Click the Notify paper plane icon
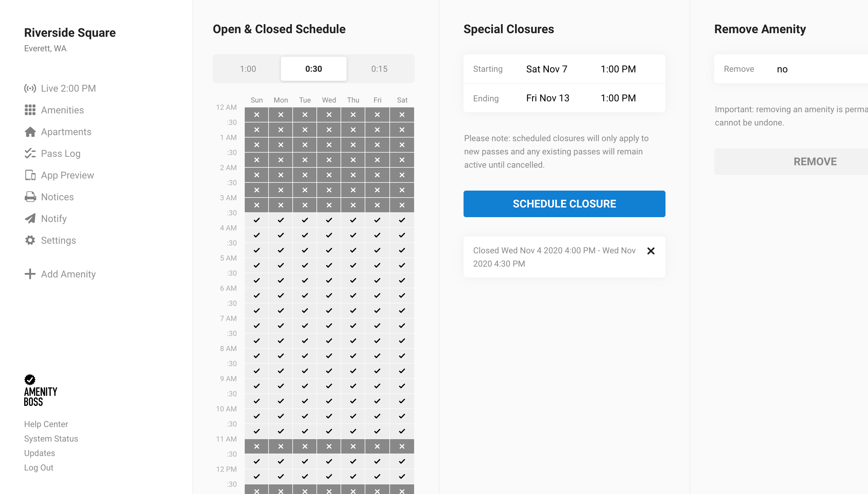Viewport: 868px width, 494px height. (30, 218)
